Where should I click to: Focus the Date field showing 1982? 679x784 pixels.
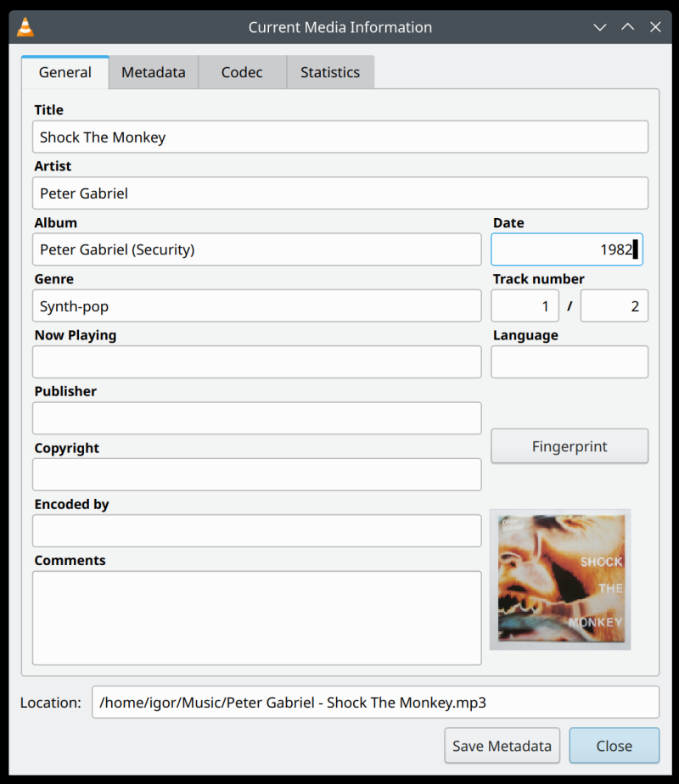[567, 249]
